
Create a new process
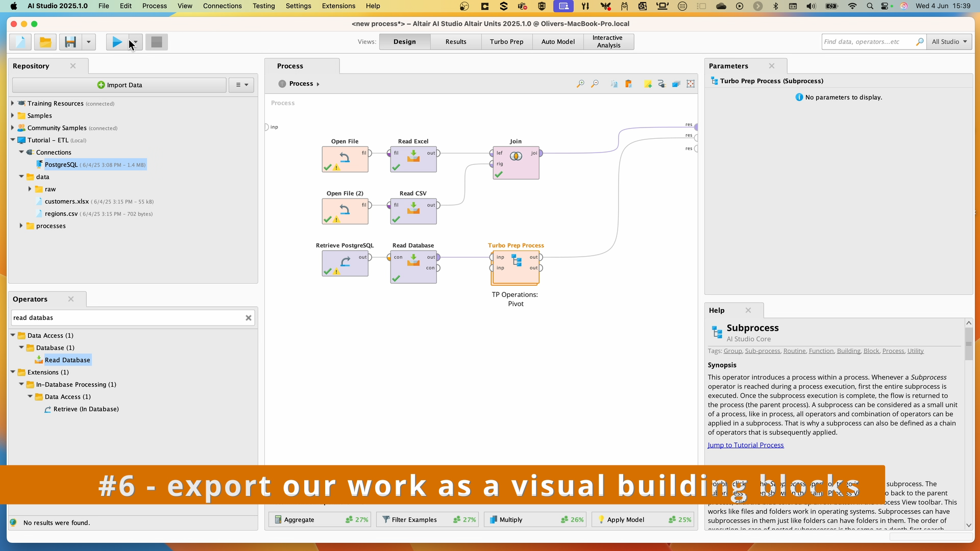click(x=19, y=42)
